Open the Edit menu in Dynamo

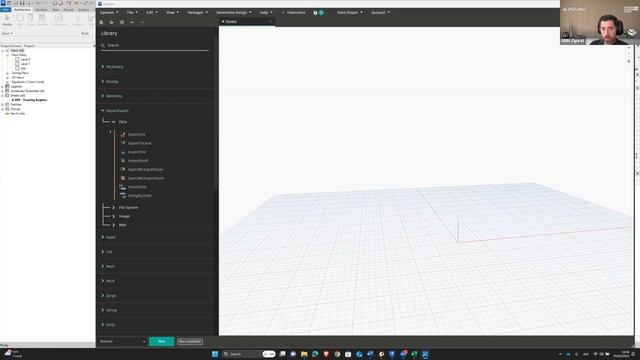click(151, 13)
